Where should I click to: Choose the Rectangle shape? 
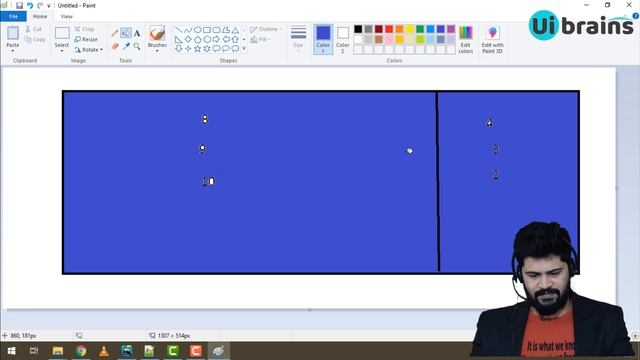(207, 30)
